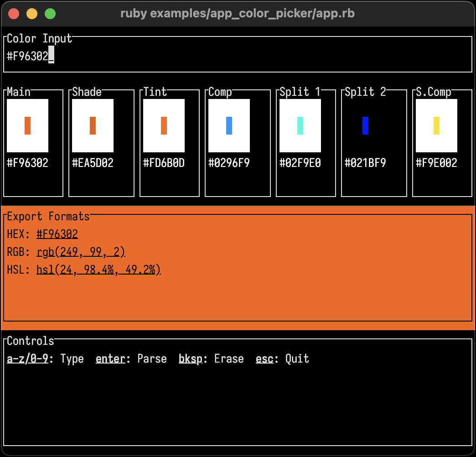Click the Split 2 panel title
The height and width of the screenshot is (457, 476).
point(366,92)
